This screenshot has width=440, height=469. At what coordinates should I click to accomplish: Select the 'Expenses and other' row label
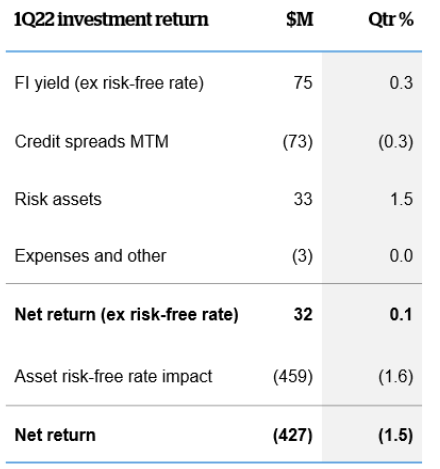(x=90, y=256)
